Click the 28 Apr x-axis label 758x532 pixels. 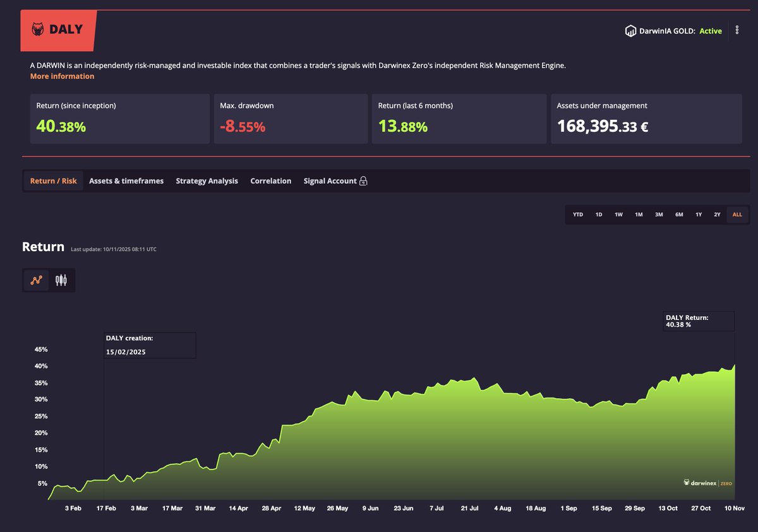point(272,508)
